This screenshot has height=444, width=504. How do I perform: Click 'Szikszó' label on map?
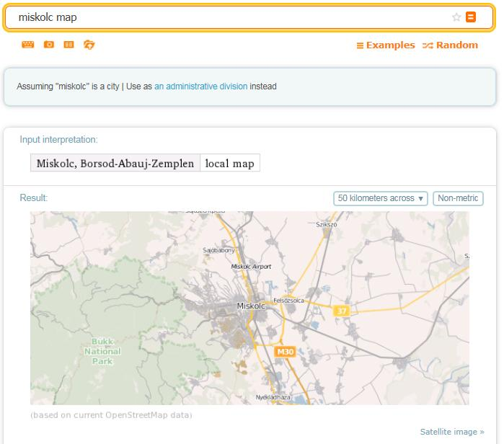point(326,225)
